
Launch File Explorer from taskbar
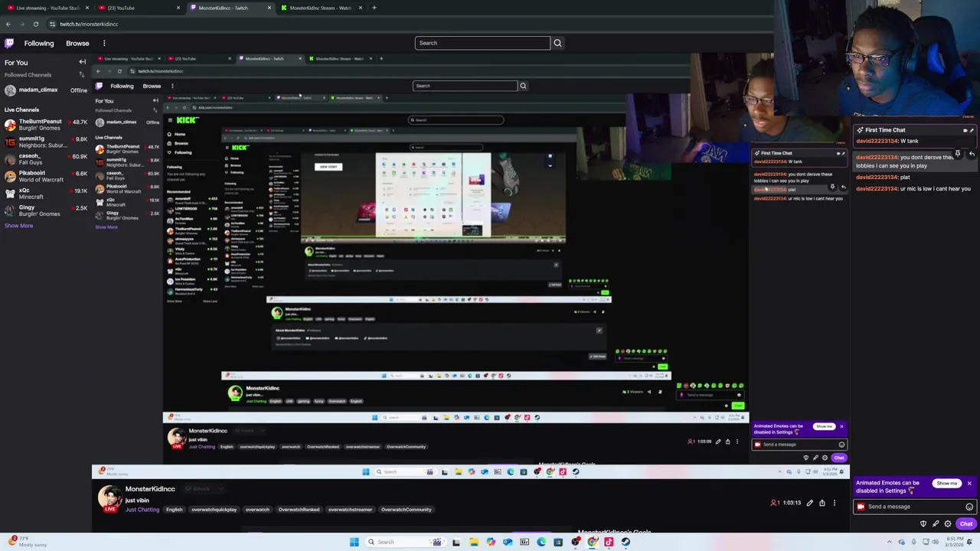click(x=474, y=542)
